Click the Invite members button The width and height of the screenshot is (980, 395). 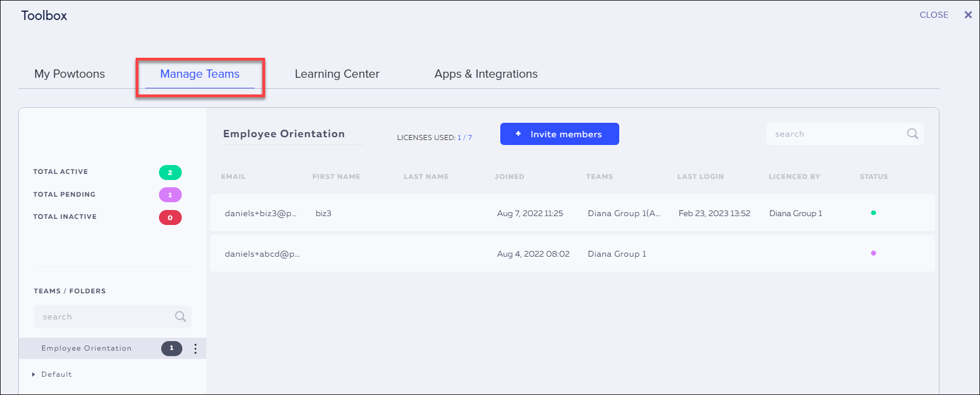pyautogui.click(x=559, y=134)
